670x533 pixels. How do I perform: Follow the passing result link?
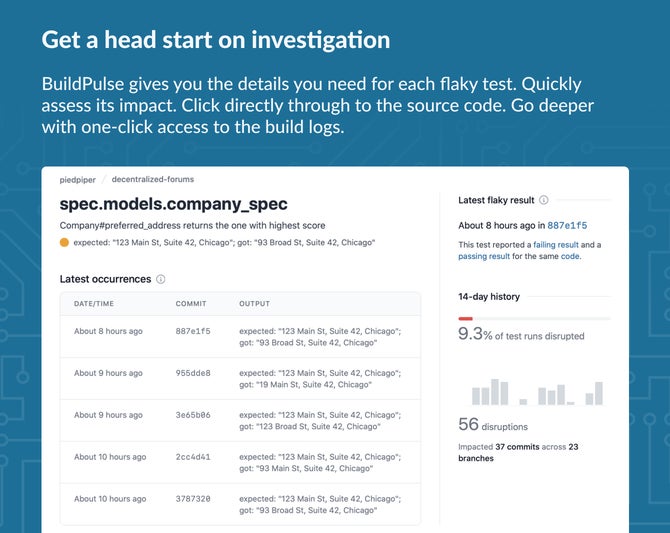click(484, 256)
